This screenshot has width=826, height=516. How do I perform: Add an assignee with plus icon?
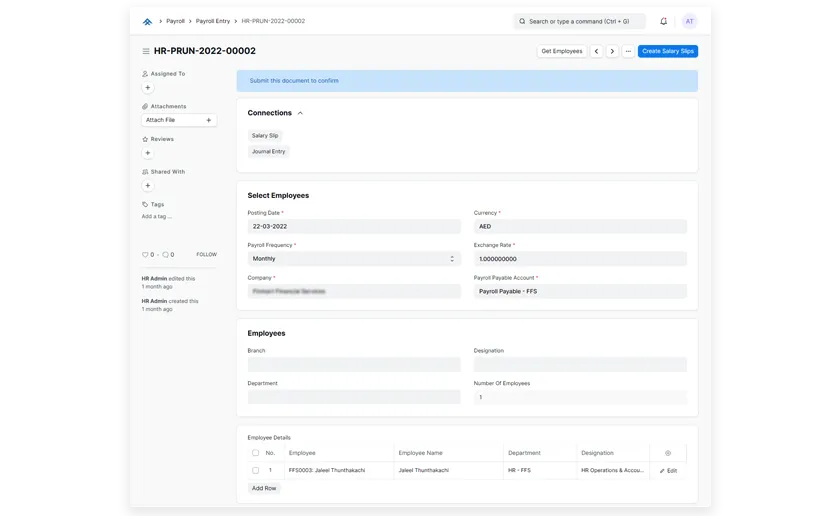[148, 88]
